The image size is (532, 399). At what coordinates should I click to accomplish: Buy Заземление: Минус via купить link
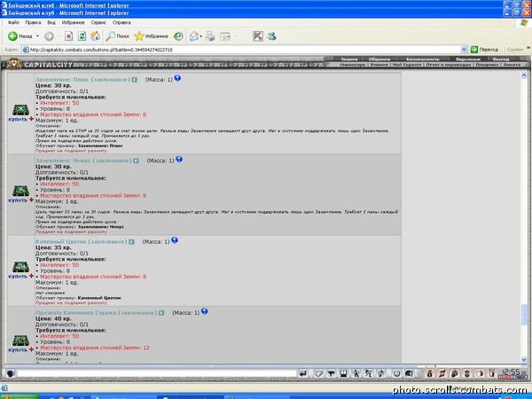coord(18,200)
